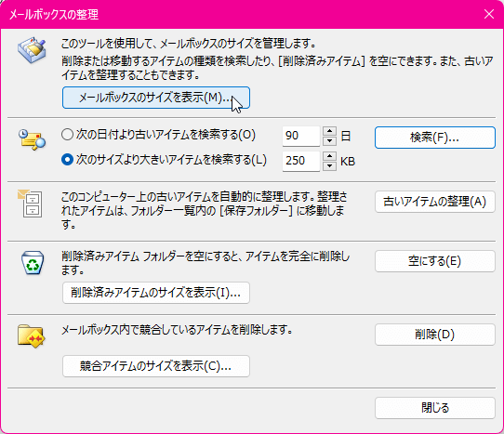This screenshot has width=504, height=434.
Task: Decrease the days value with down arrow
Action: tap(329, 141)
